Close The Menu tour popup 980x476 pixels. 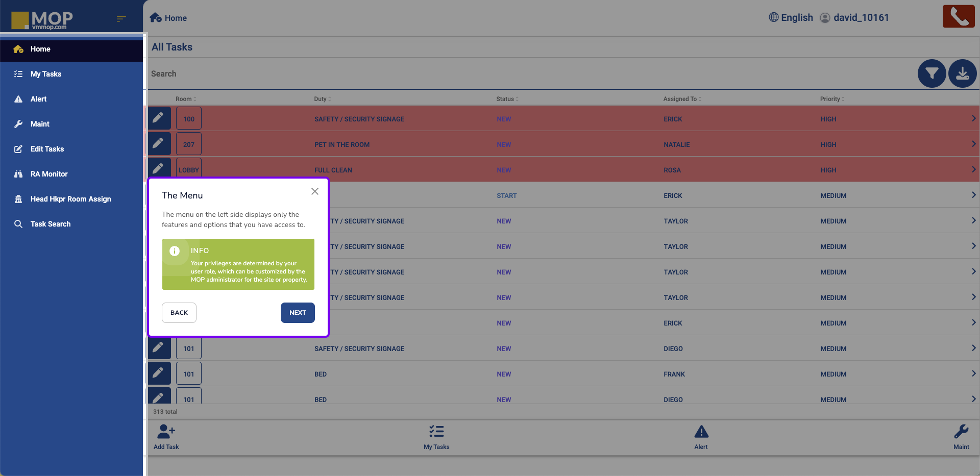click(x=315, y=191)
